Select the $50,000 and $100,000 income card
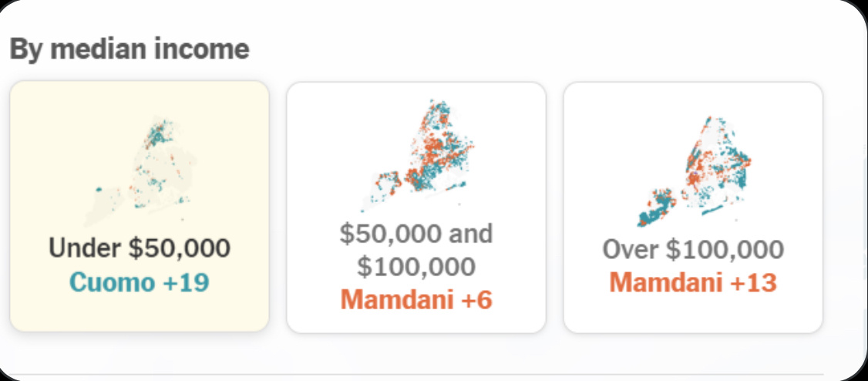This screenshot has height=381, width=868. coord(416,207)
